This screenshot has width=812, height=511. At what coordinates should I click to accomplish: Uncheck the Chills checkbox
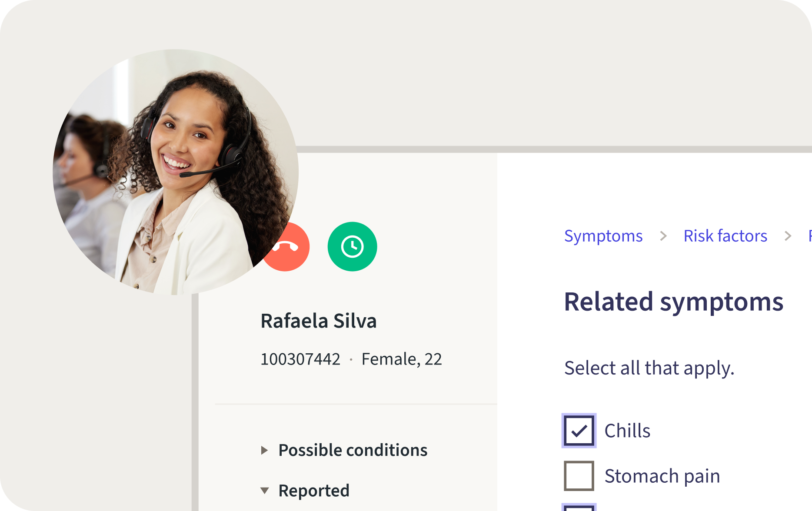coord(579,431)
